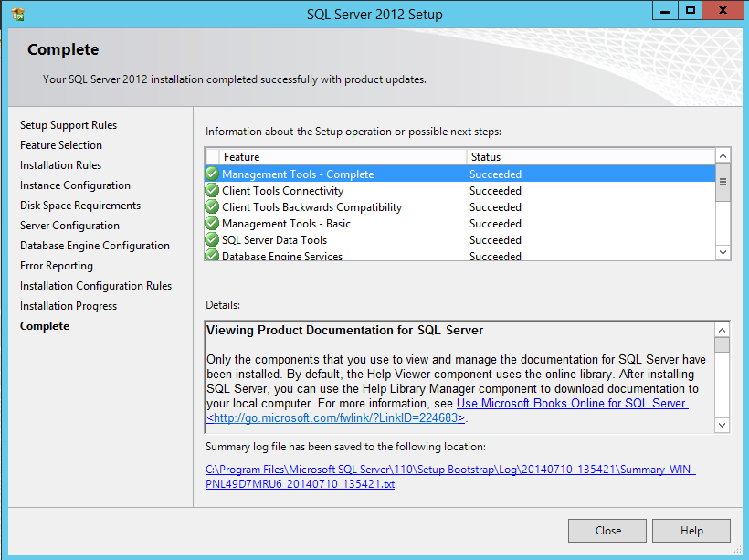Open the go.microsoft.com fwlink URL
The image size is (749, 560).
click(336, 417)
